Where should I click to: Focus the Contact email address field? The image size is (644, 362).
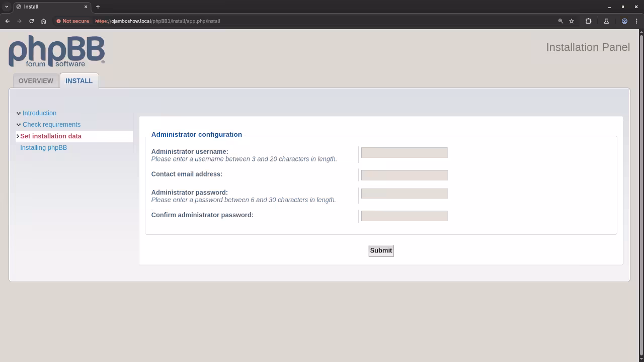pyautogui.click(x=404, y=175)
